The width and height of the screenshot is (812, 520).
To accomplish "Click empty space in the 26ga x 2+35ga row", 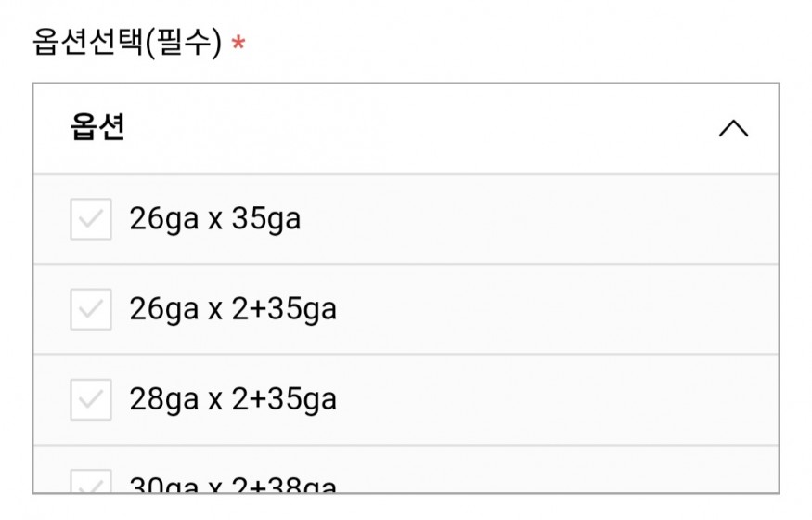I will (557, 309).
